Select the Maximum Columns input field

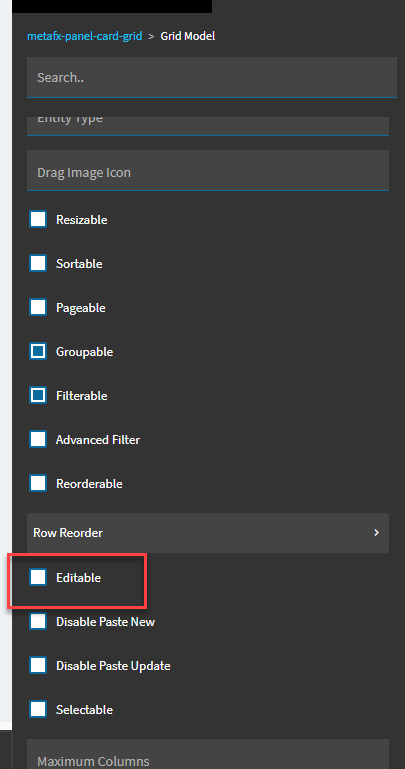coord(208,754)
